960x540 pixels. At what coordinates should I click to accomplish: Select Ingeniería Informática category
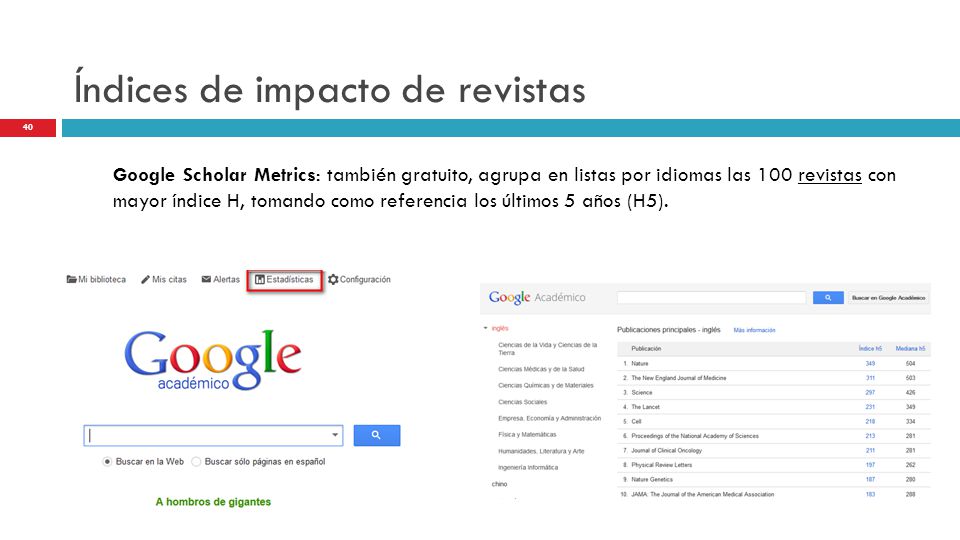point(528,468)
